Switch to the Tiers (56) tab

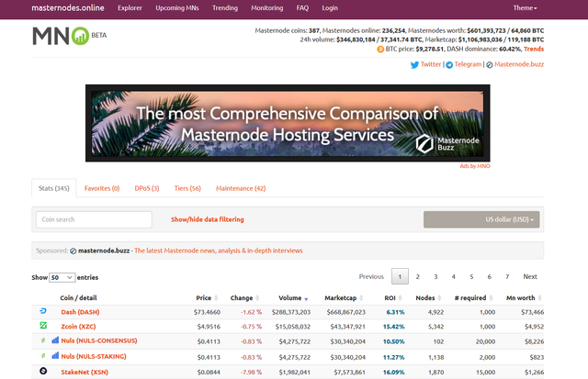187,188
